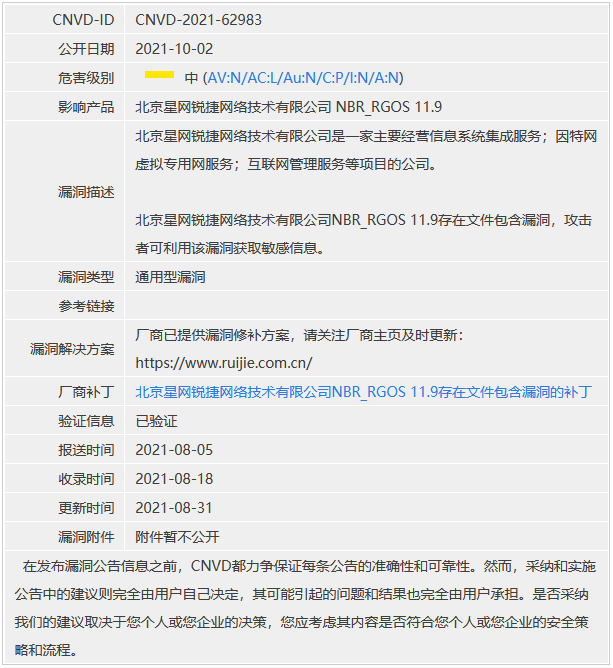
Task: Click the 漏洞附件 label
Action: 86,537
